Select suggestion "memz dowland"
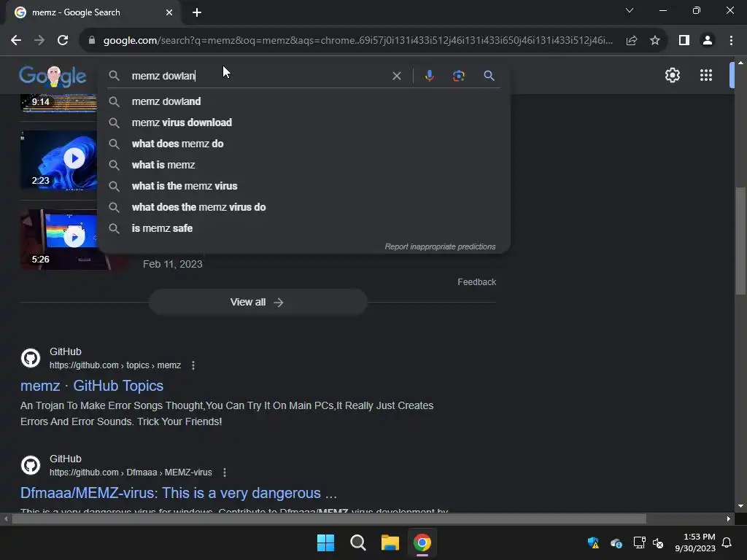Viewport: 747px width, 560px height. [303, 101]
